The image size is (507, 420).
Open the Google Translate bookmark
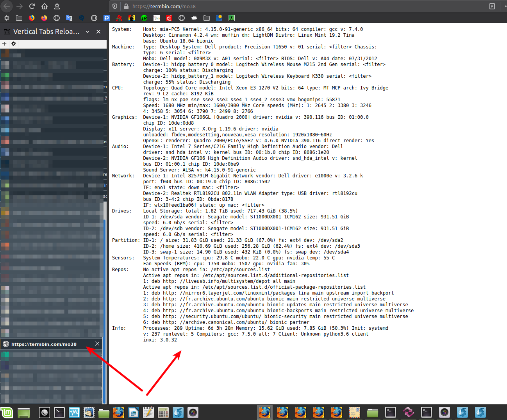[69, 18]
